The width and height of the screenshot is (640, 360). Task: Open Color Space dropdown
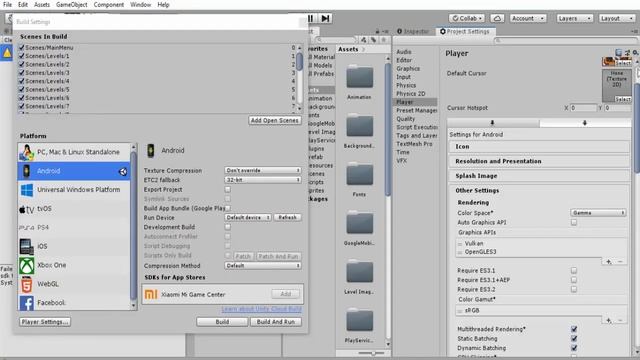pyautogui.click(x=598, y=213)
